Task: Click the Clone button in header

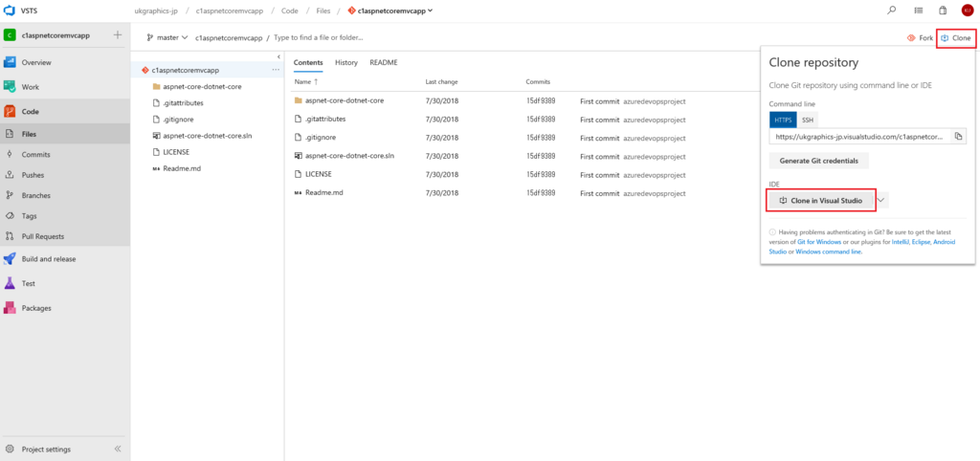Action: pyautogui.click(x=956, y=38)
